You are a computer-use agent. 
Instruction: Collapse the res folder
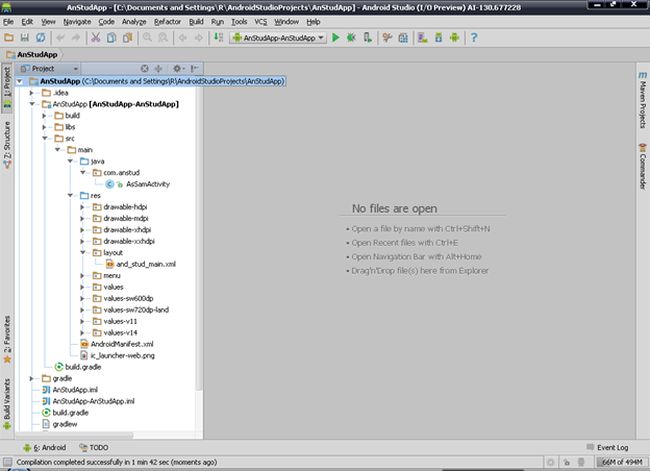click(x=70, y=195)
